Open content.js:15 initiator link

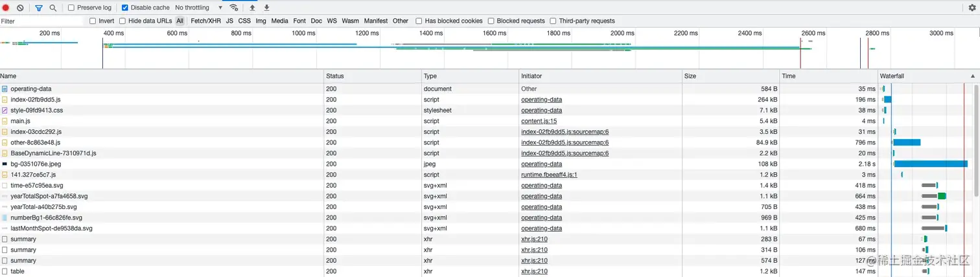click(x=539, y=121)
